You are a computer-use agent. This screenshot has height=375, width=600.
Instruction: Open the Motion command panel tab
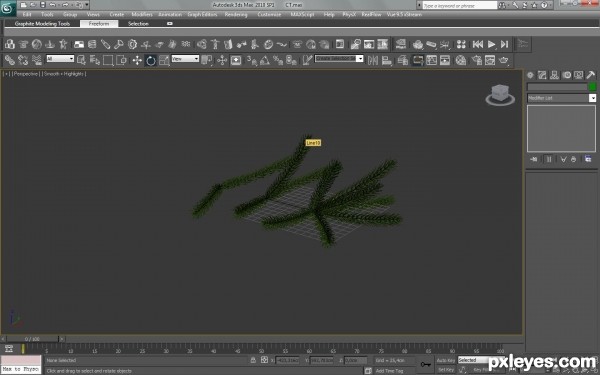[x=567, y=75]
